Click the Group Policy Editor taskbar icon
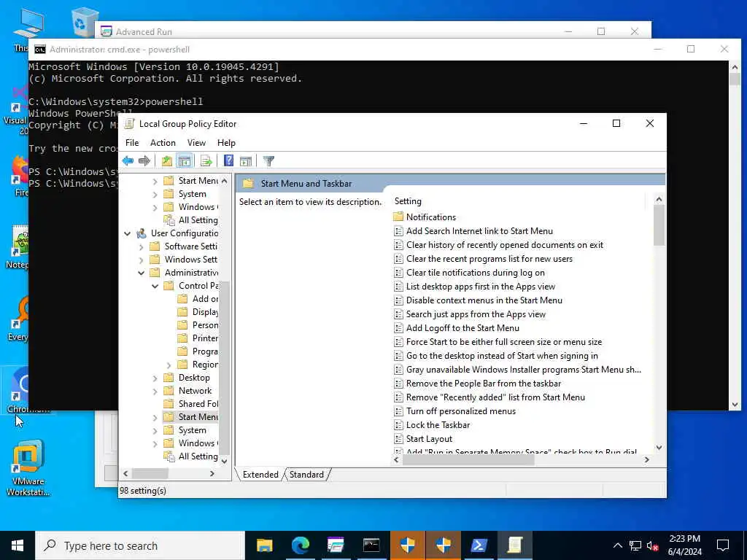747x560 pixels. (514, 545)
